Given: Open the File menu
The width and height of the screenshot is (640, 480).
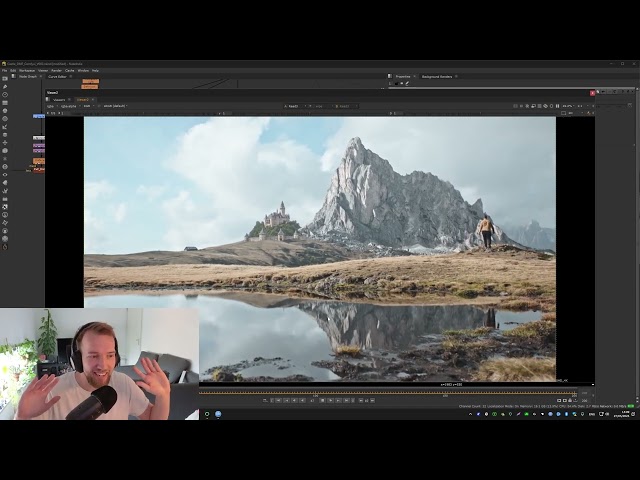Looking at the screenshot, I should 4,71.
